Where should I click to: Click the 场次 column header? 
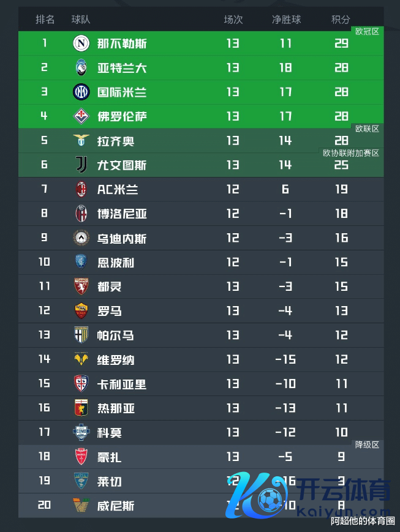233,20
